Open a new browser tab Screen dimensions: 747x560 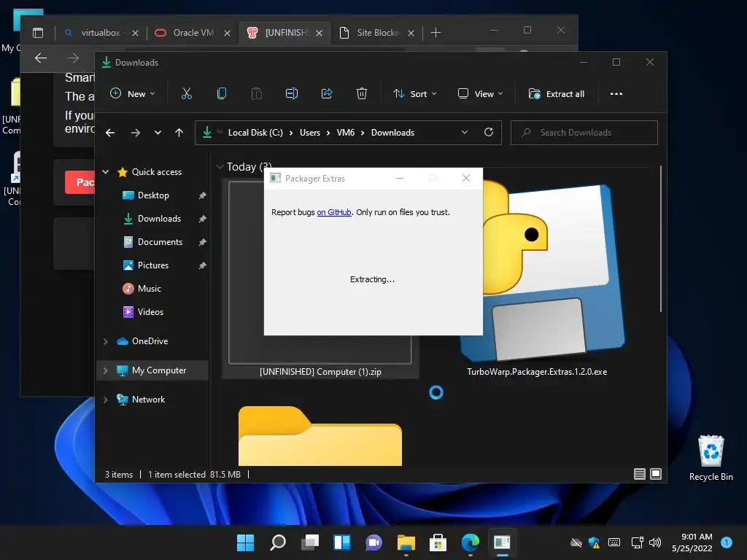pyautogui.click(x=436, y=32)
